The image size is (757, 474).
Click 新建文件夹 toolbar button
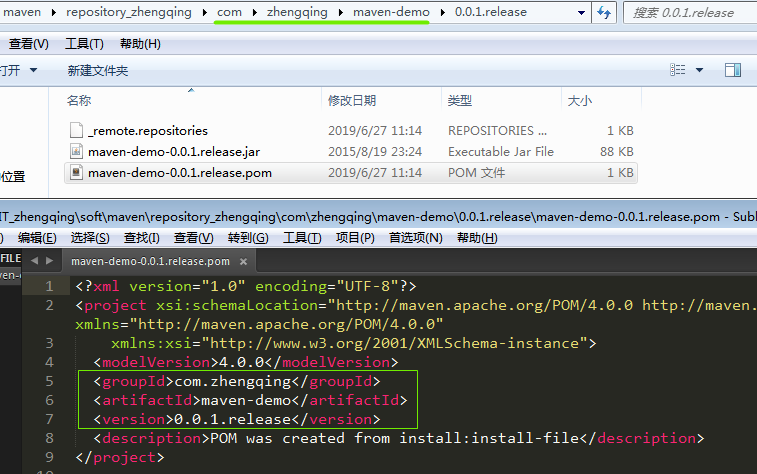[98, 71]
